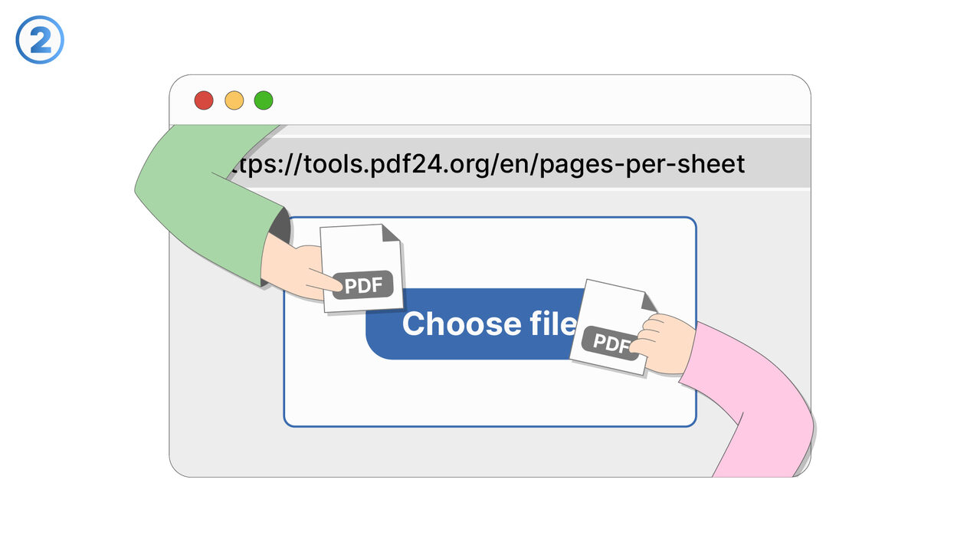Click the folded corner of the left PDF file

click(x=392, y=232)
